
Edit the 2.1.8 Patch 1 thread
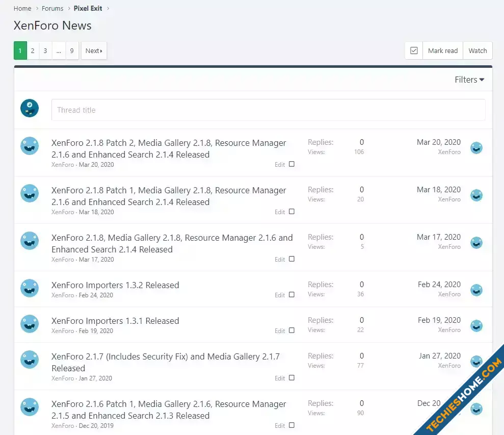(x=280, y=212)
